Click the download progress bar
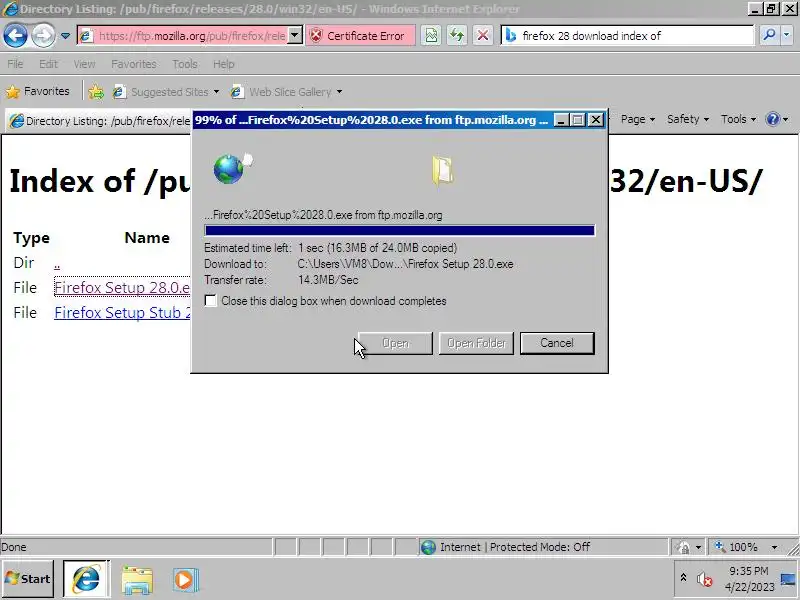800x600 pixels. [x=399, y=231]
